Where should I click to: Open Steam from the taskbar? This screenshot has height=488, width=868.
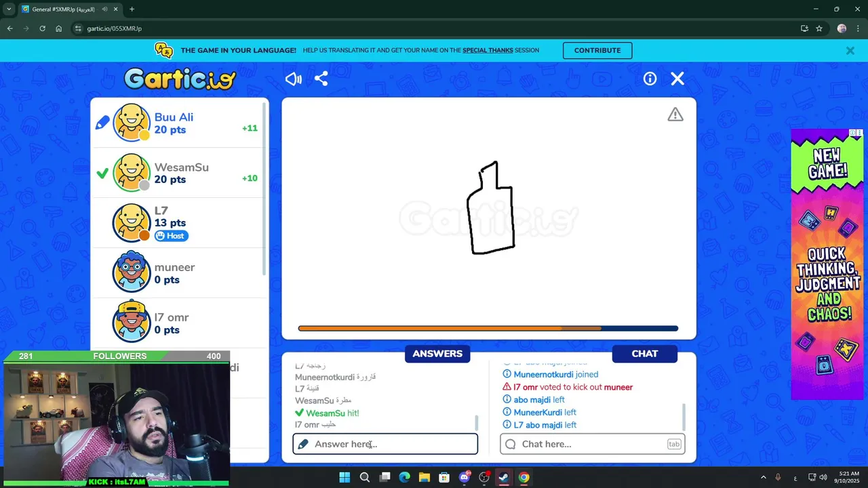[x=504, y=477]
